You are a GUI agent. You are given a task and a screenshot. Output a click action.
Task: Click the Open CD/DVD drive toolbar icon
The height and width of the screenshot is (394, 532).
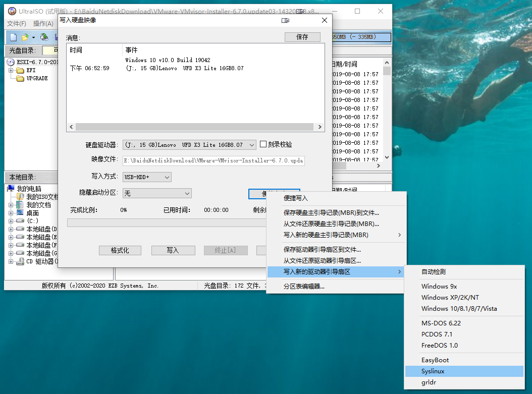pos(44,37)
